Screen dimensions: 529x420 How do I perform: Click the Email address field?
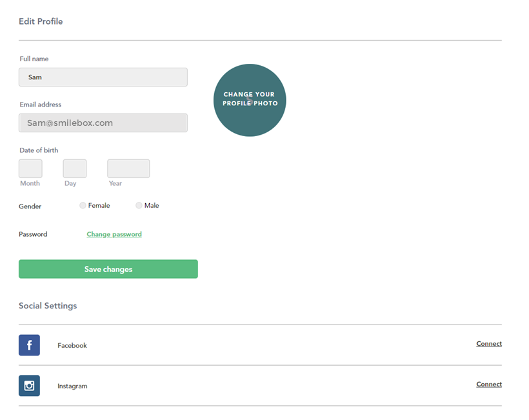coord(103,123)
